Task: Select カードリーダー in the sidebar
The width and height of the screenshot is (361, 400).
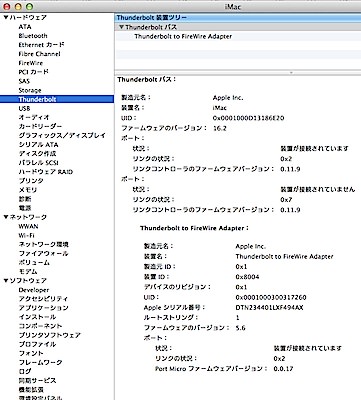Action: point(40,126)
